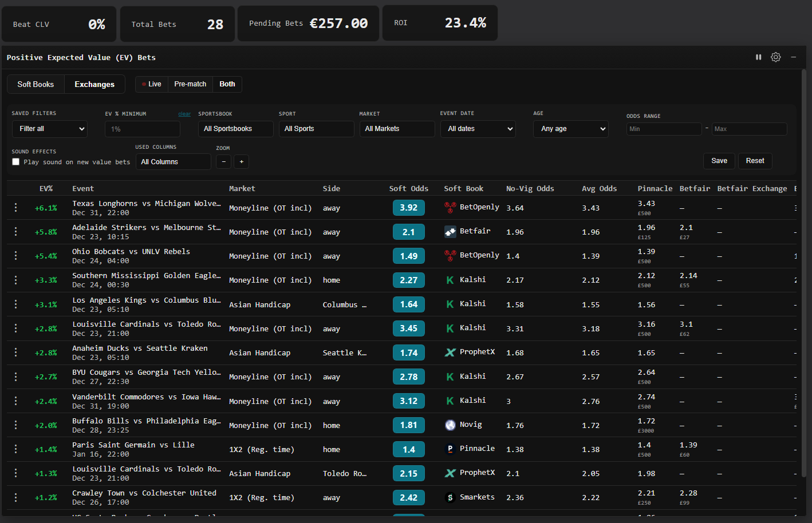This screenshot has width=812, height=523.
Task: Toggle the Exchanges view
Action: (x=94, y=84)
